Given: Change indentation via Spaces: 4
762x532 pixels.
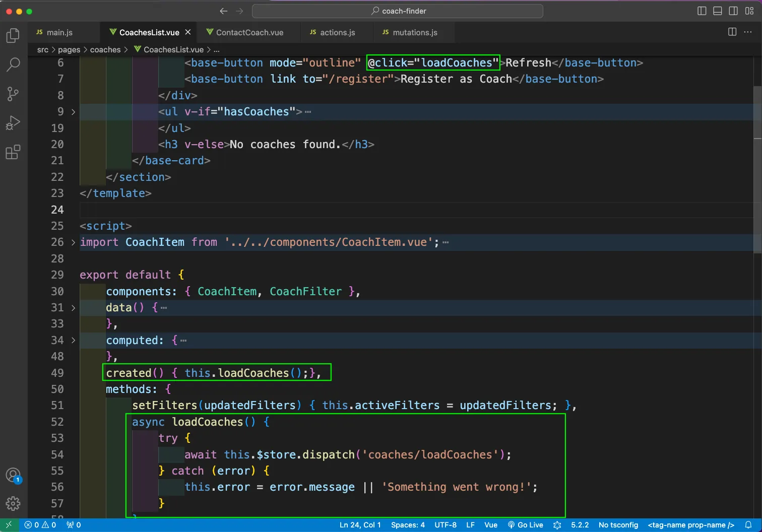Looking at the screenshot, I should [408, 525].
